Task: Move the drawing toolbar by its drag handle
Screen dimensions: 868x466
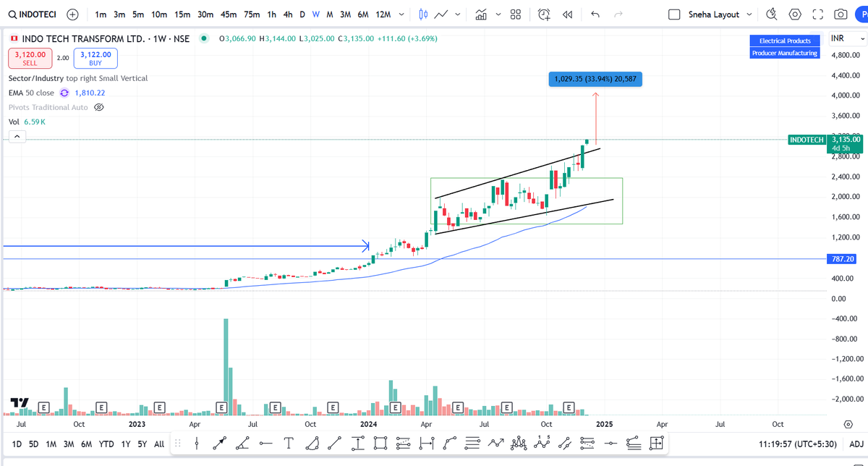Action: pos(179,442)
